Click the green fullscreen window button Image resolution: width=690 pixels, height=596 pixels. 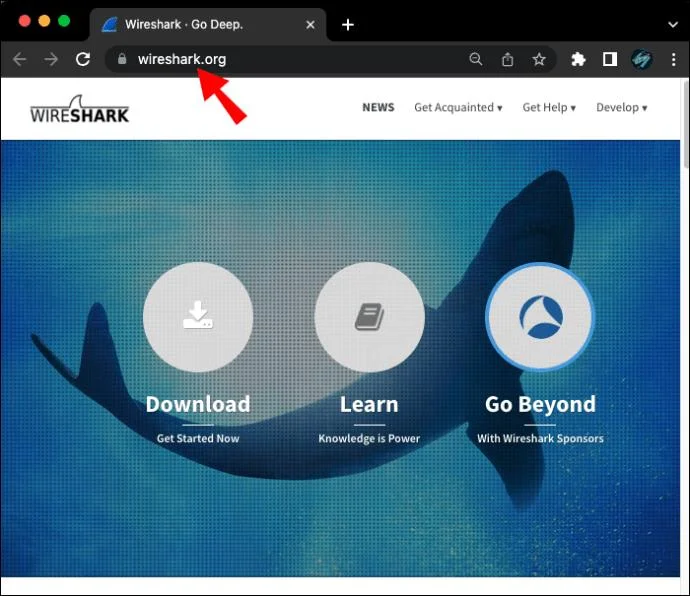pos(64,21)
